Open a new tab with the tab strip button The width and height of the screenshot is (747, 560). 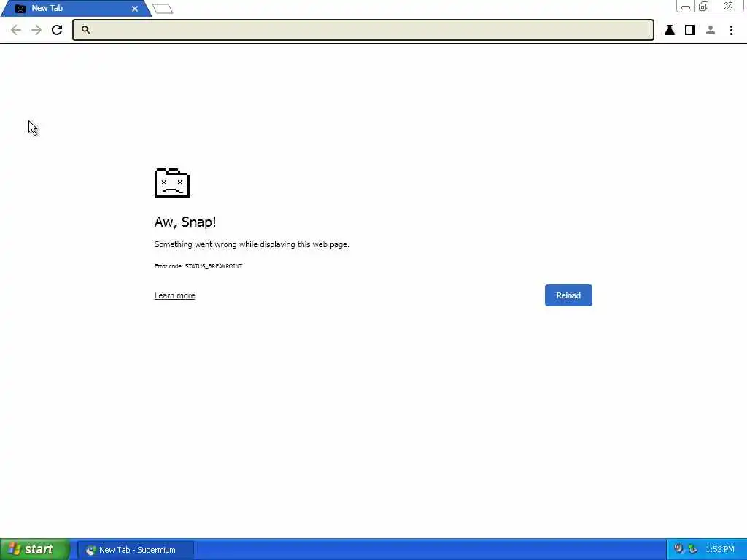pyautogui.click(x=163, y=9)
